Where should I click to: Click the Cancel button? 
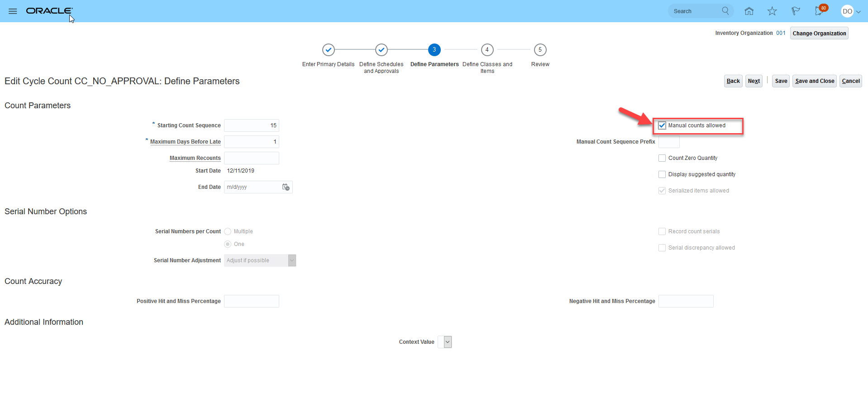[851, 81]
